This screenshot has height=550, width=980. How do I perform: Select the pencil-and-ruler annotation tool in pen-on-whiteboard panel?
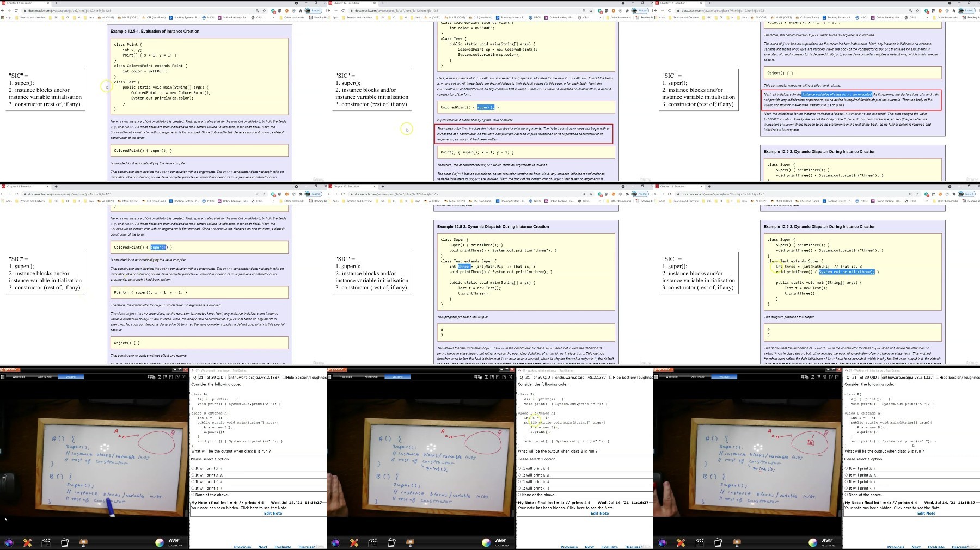tap(27, 542)
